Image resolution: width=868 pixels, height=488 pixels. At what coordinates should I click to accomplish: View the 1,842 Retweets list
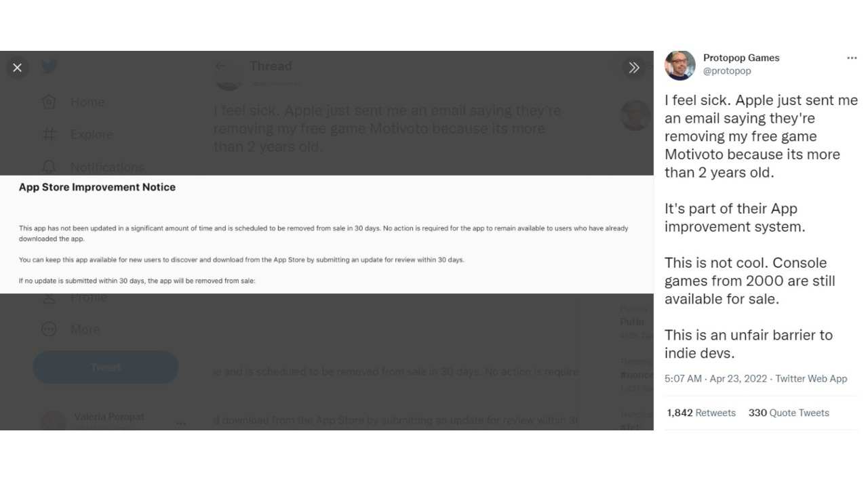point(701,413)
